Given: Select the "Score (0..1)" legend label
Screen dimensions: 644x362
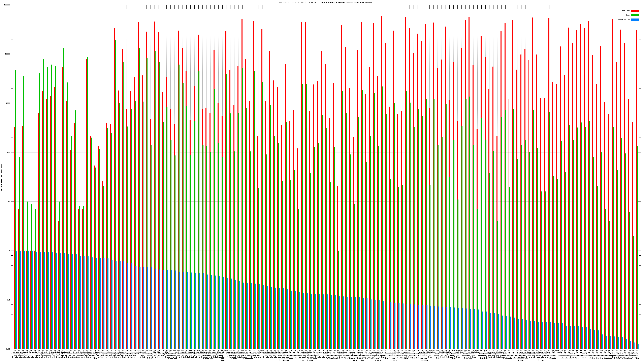Looking at the screenshot, I should pos(624,20).
